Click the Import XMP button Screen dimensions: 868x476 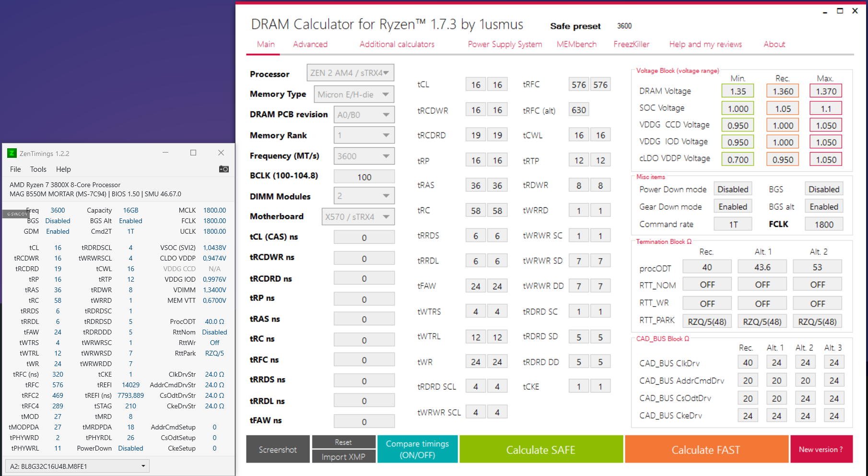point(343,456)
